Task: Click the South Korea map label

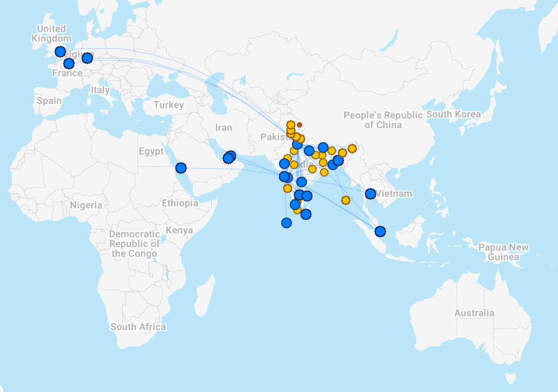Action: coord(454,114)
